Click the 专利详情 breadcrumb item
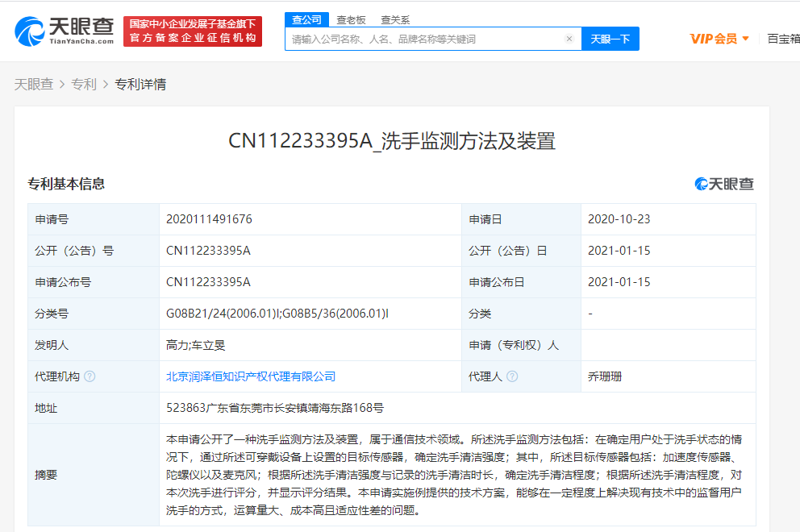This screenshot has width=800, height=532. click(x=140, y=85)
